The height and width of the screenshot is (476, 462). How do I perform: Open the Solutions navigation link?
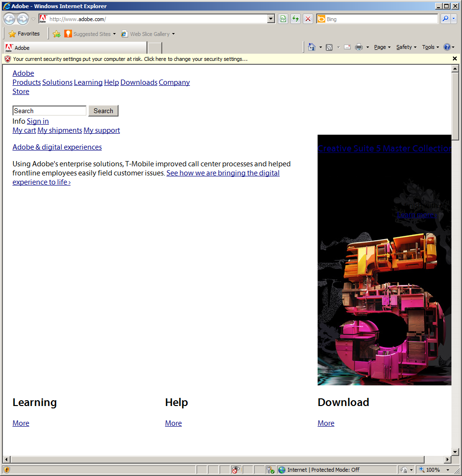pyautogui.click(x=58, y=82)
